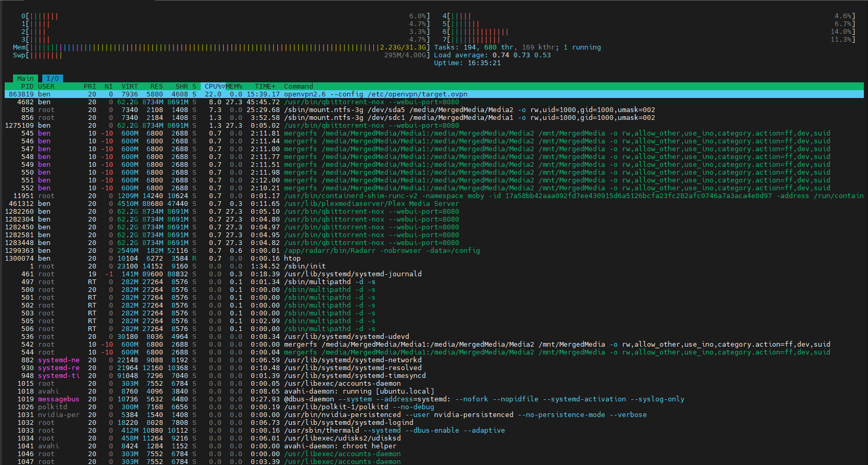Select the udisksd process row
Image resolution: width=868 pixels, height=465 pixels.
[434, 438]
